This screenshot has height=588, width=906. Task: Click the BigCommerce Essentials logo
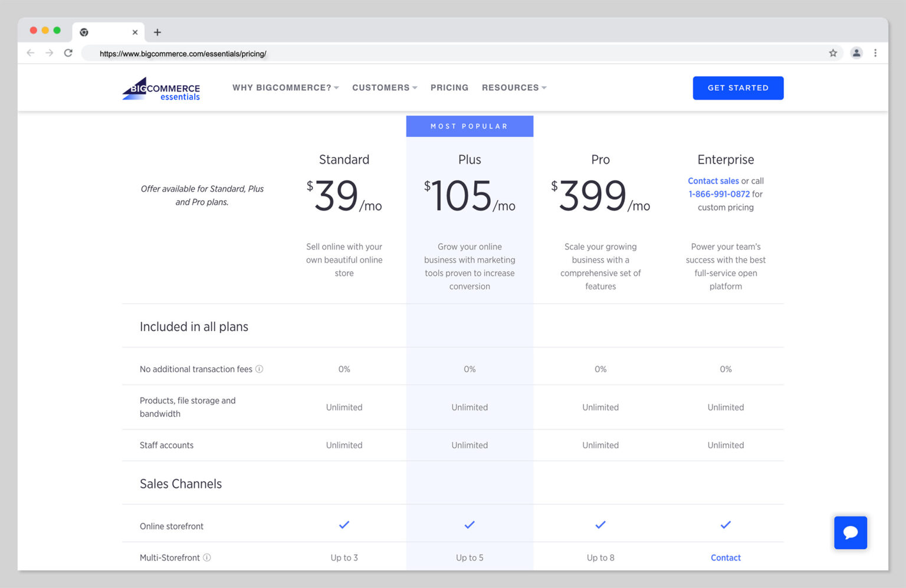(160, 88)
